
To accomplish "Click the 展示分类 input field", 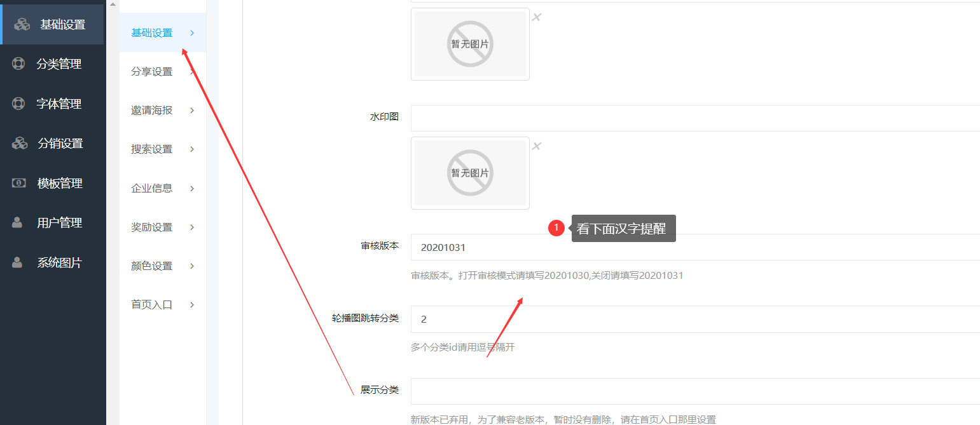I will [x=695, y=391].
